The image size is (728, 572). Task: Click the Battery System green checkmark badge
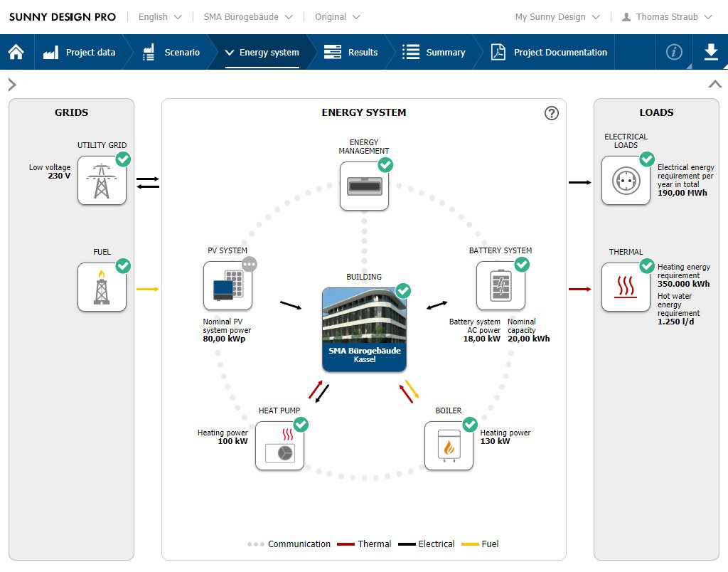click(x=522, y=265)
